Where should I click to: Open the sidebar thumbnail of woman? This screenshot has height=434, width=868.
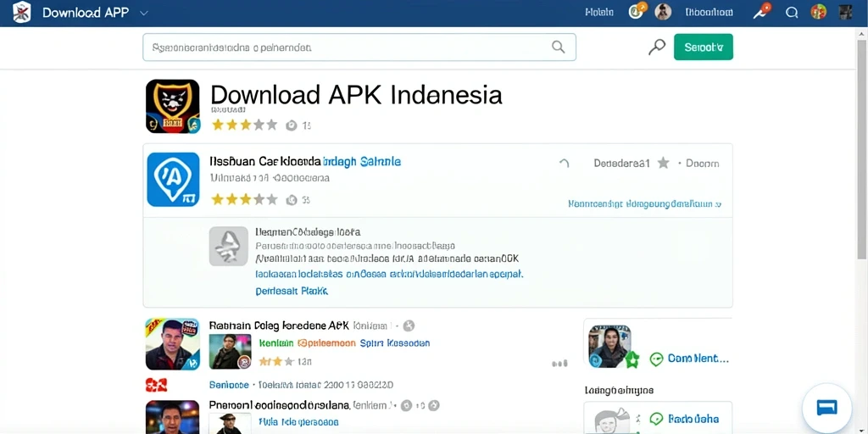pos(609,346)
